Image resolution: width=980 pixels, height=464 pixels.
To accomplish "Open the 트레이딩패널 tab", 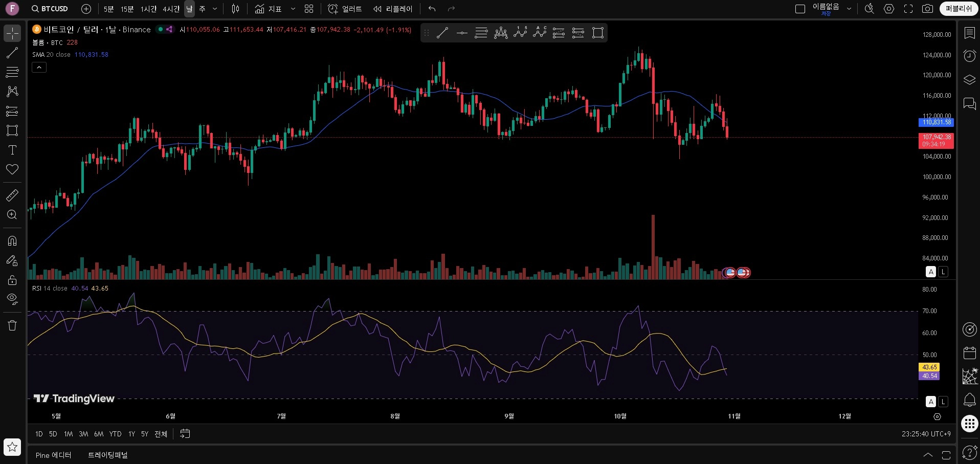I will tap(107, 455).
